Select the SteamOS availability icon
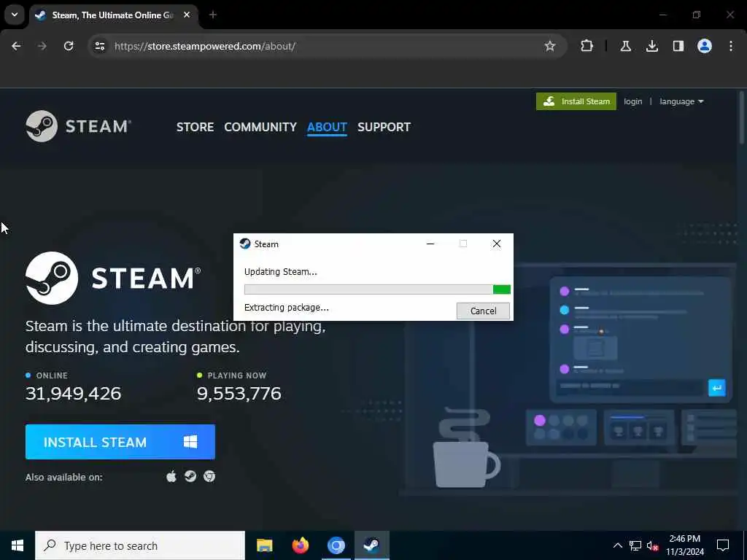 tap(190, 476)
